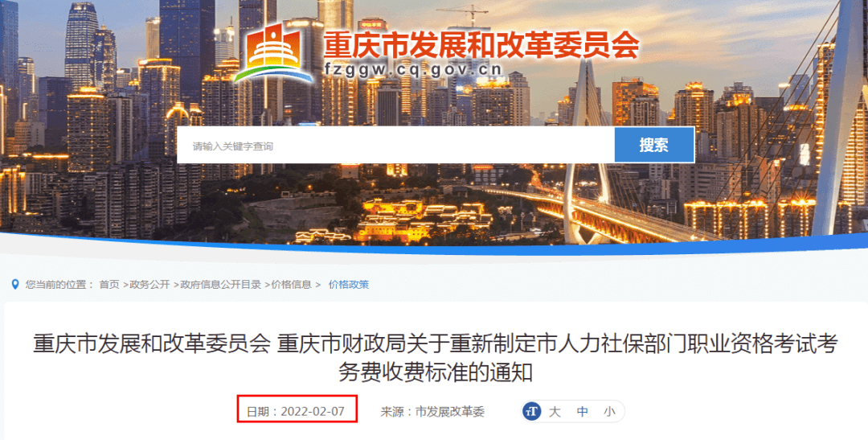868x440 pixels.
Task: Go to 首页 in breadcrumb
Action: pos(109,285)
